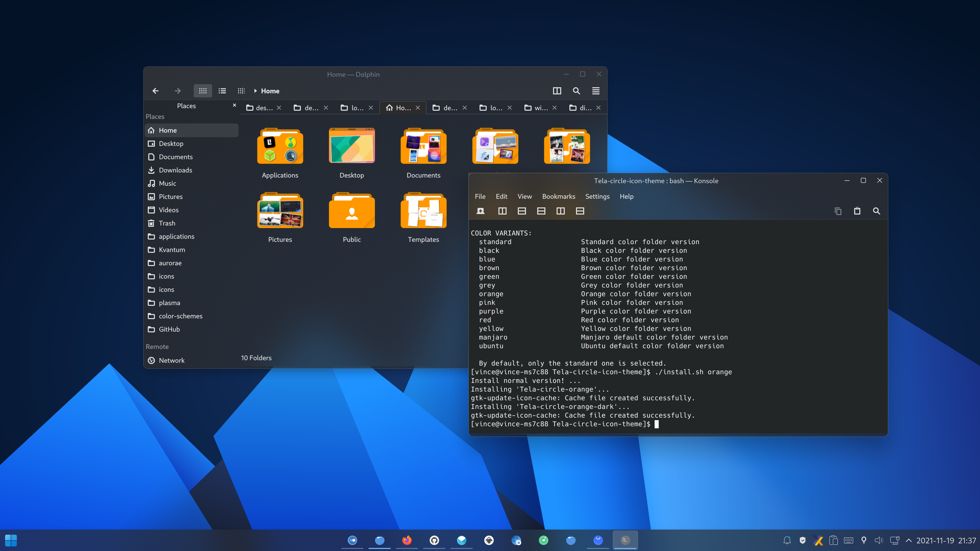The width and height of the screenshot is (980, 551).
Task: Open Firefox from the taskbar
Action: point(407,540)
